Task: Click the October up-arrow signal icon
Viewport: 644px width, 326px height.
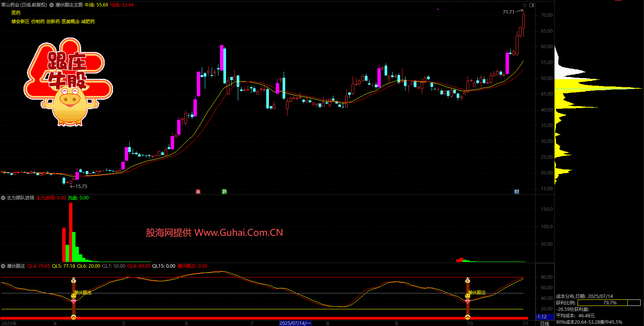Action: (468, 317)
